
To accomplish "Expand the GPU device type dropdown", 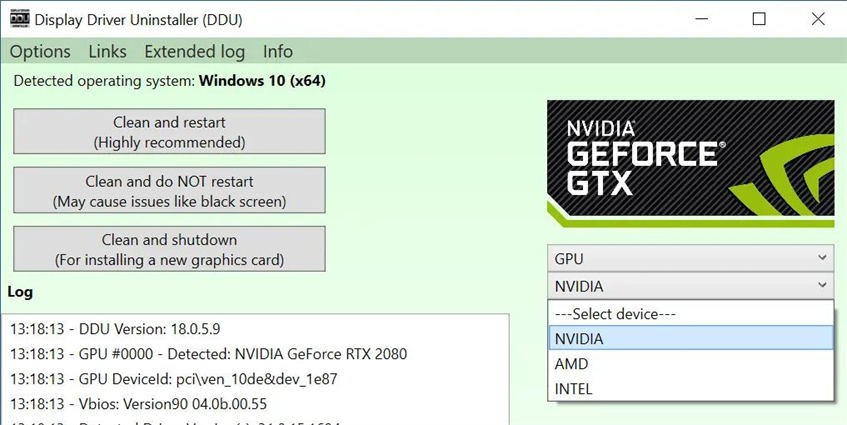I will [690, 258].
